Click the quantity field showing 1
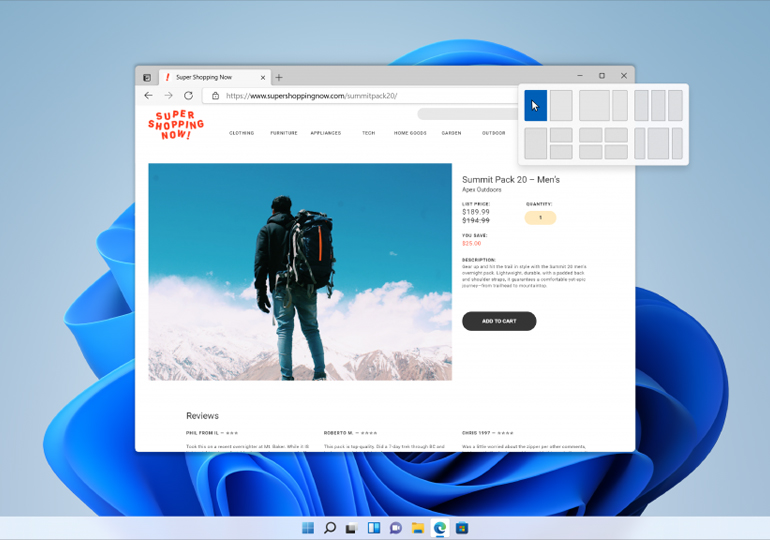Screen dimensions: 770x540 tap(540, 217)
